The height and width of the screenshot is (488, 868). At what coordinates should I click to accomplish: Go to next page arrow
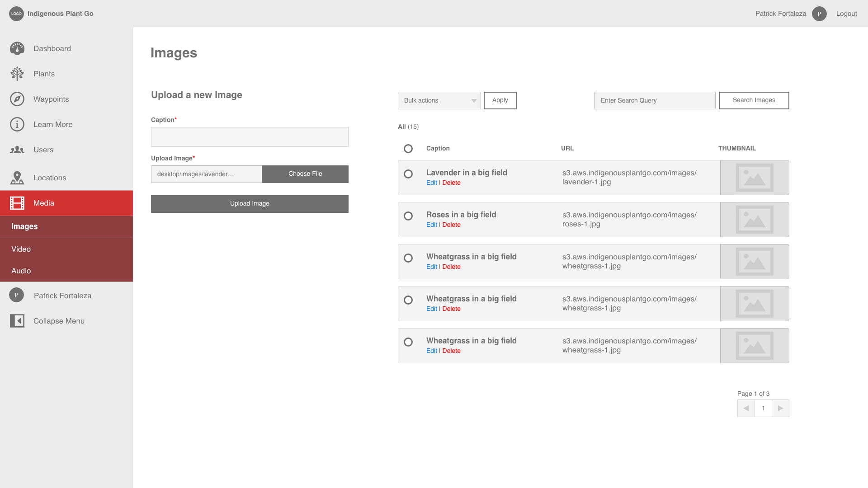(x=780, y=408)
